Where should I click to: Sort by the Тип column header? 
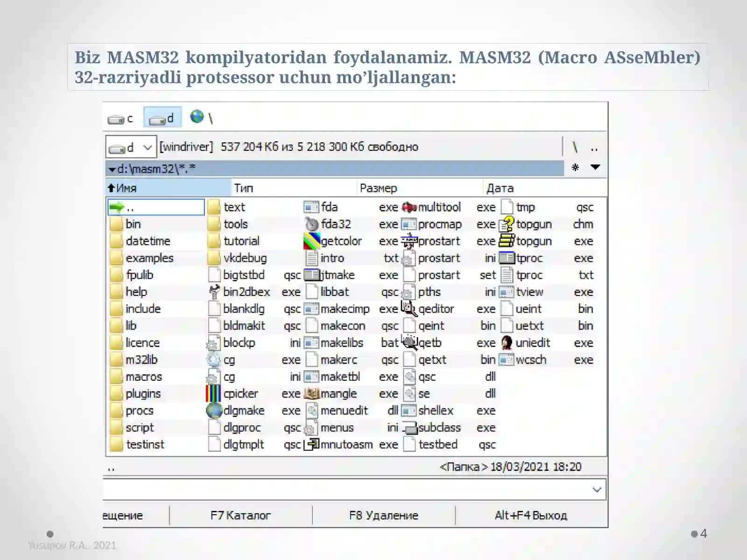tap(294, 188)
